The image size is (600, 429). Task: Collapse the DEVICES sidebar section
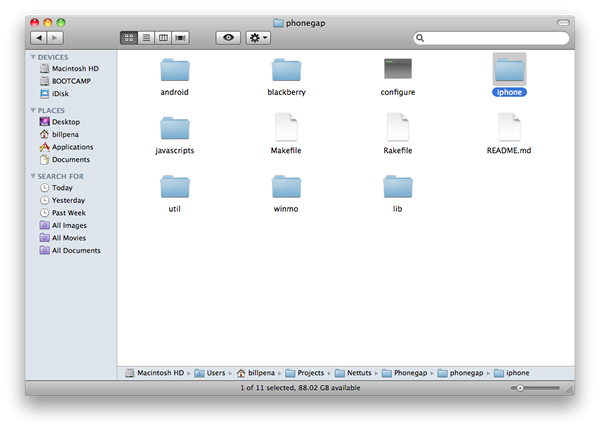tap(33, 57)
